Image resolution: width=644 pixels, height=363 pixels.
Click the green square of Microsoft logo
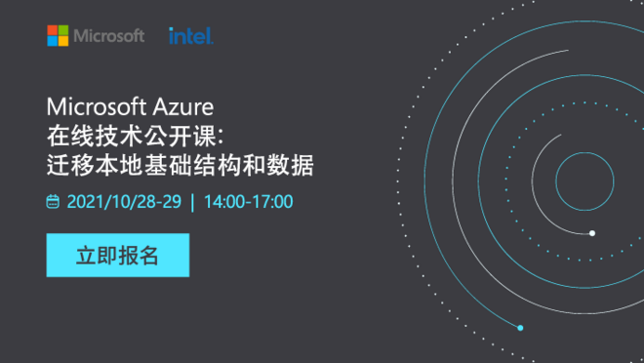pos(63,30)
